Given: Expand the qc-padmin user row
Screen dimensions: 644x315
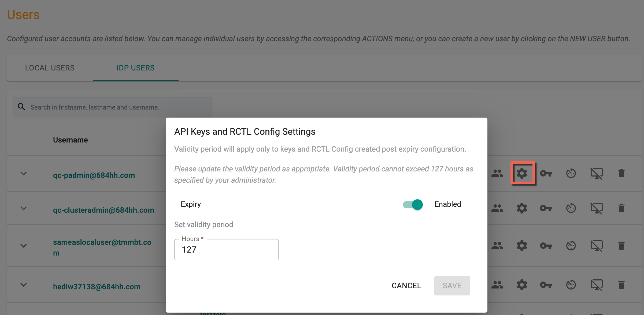Looking at the screenshot, I should (x=24, y=174).
